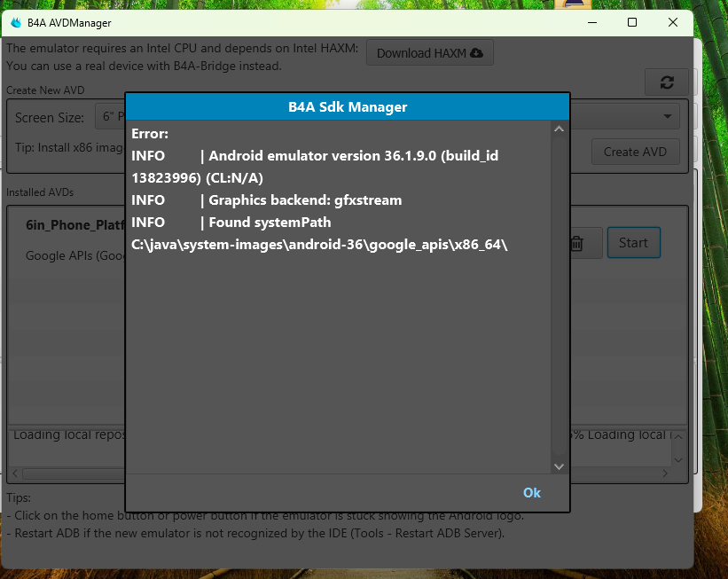Start the 6in_Phone AVD
This screenshot has width=728, height=579.
tap(633, 242)
